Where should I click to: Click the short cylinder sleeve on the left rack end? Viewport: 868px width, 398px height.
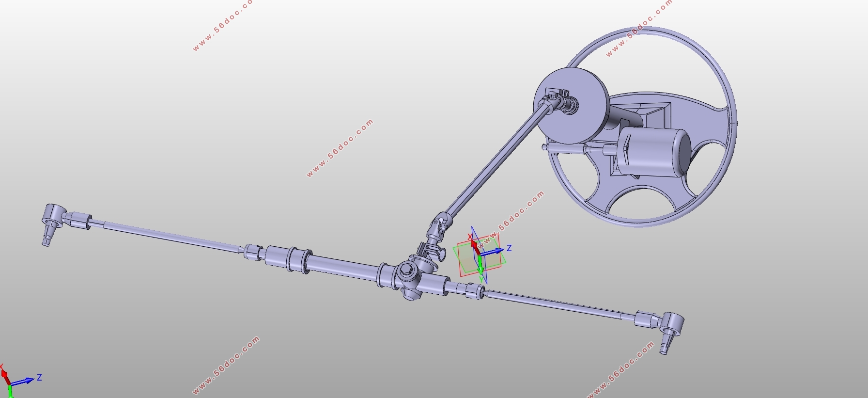277,256
